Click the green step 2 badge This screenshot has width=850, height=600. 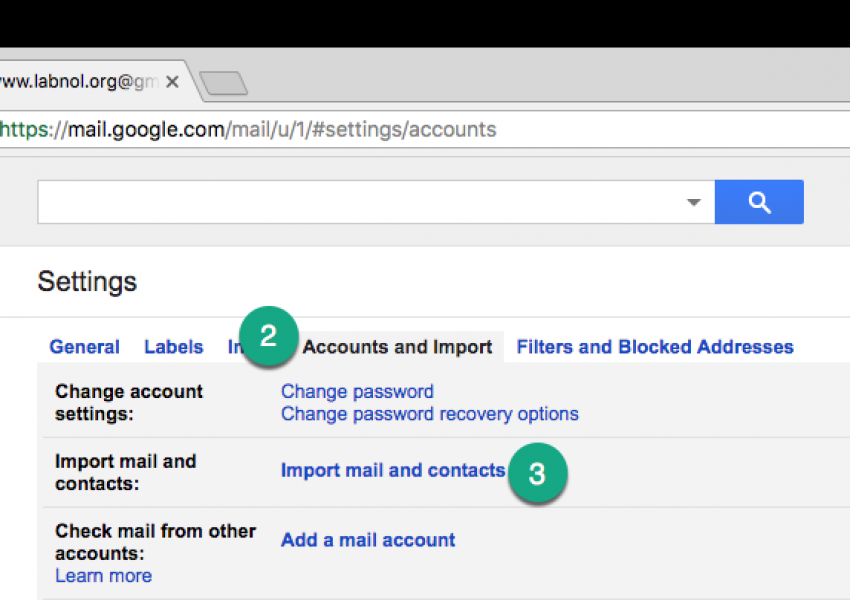click(267, 337)
